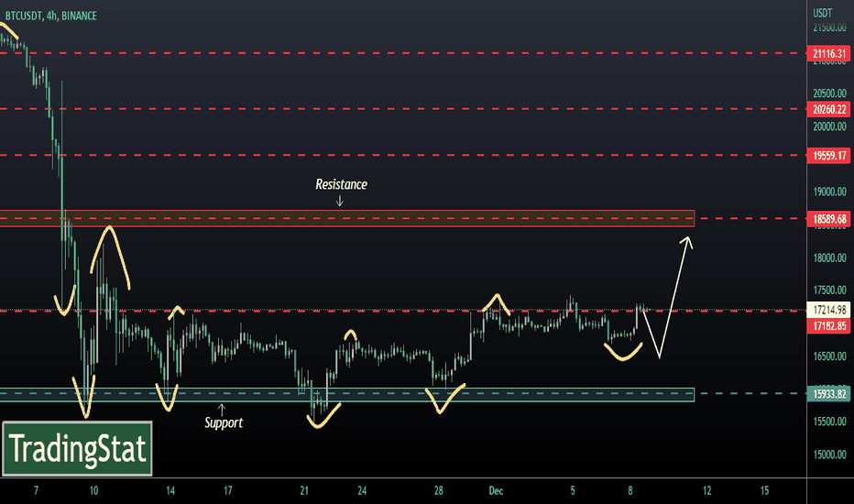Screen dimensions: 854x504
Task: Select the red resistance zone rectangle
Action: (x=347, y=218)
